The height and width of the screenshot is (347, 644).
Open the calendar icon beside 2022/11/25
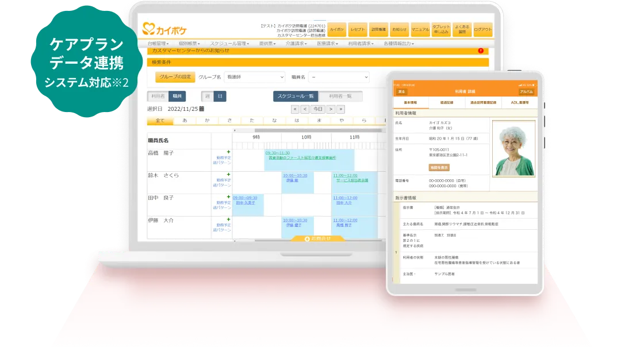[201, 109]
